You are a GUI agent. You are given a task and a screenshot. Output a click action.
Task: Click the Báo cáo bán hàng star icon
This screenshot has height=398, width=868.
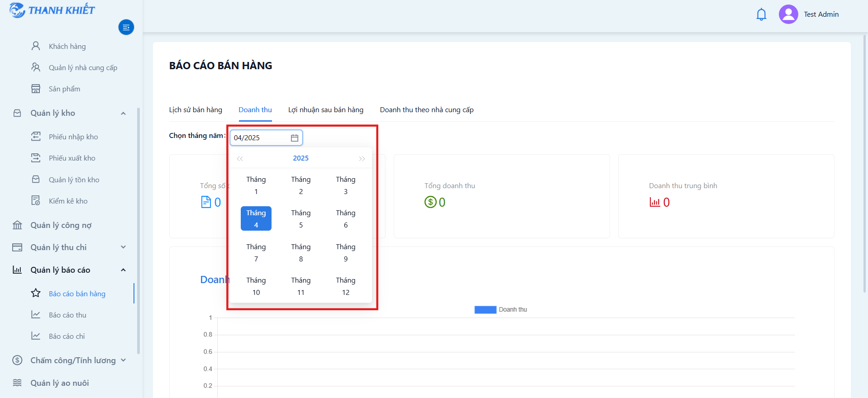coord(36,293)
